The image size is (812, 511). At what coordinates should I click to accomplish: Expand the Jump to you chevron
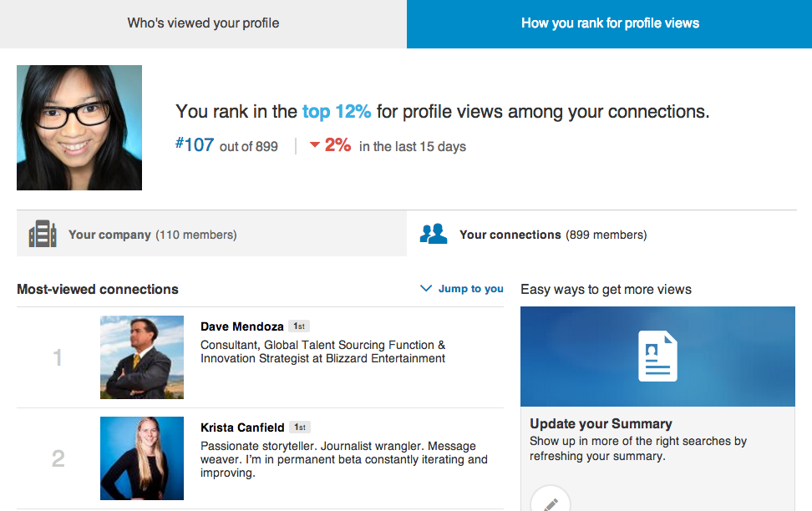[x=425, y=288]
